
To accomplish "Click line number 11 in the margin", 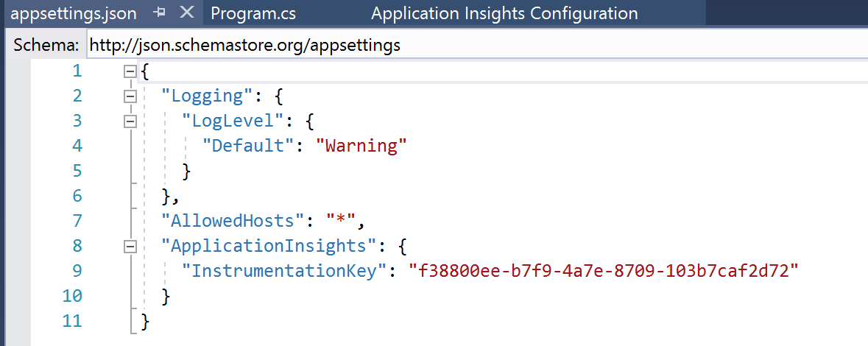I will pos(74,321).
